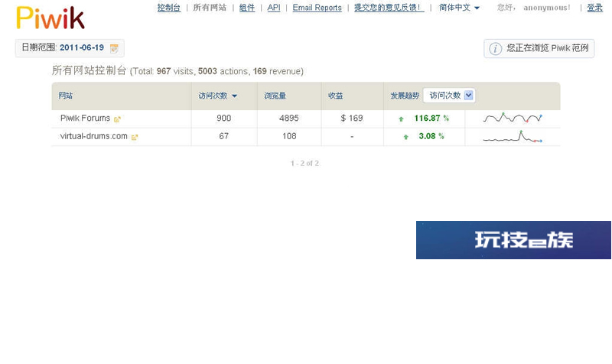The height and width of the screenshot is (364, 612).
Task: Click the 4895 pageviews cell
Action: pyautogui.click(x=289, y=119)
